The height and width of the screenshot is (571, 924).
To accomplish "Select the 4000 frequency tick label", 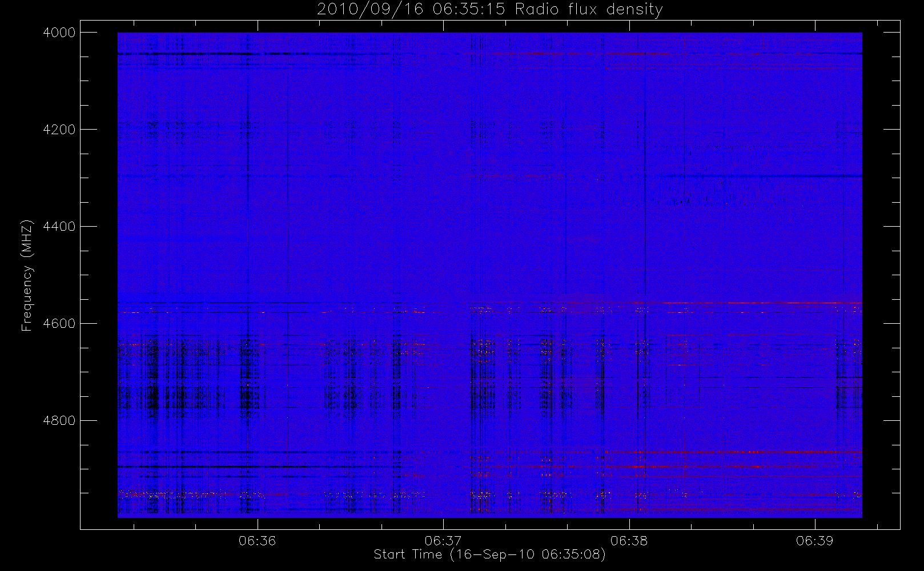I will [59, 33].
